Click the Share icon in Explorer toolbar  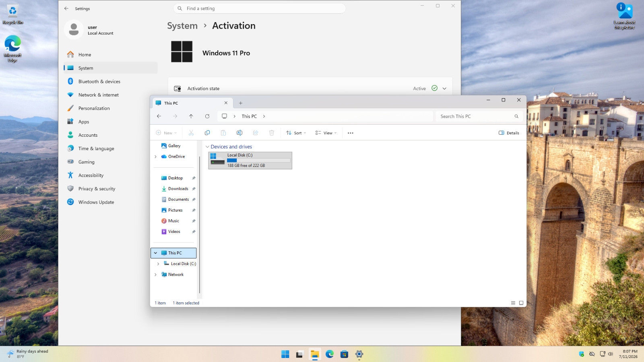tap(256, 133)
